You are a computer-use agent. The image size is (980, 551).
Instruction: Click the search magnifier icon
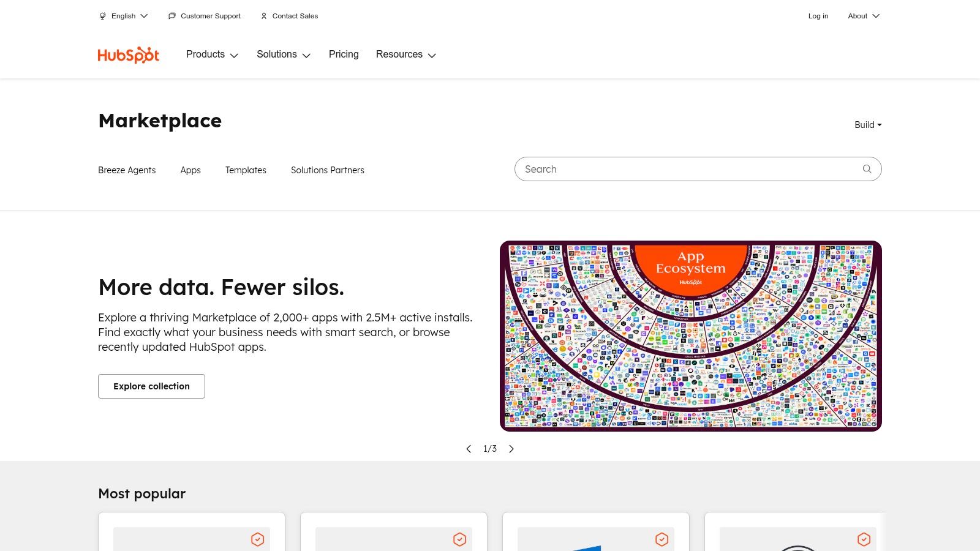pos(867,169)
